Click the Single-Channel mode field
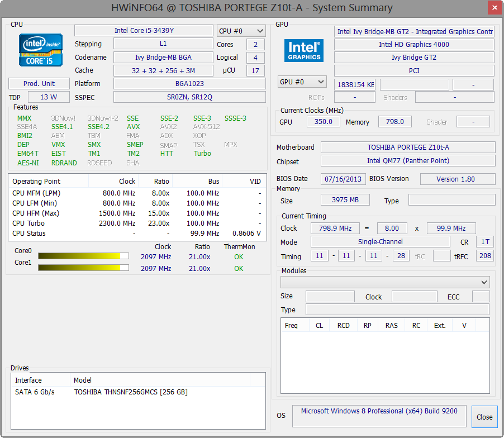This screenshot has height=438, width=504. point(381,242)
